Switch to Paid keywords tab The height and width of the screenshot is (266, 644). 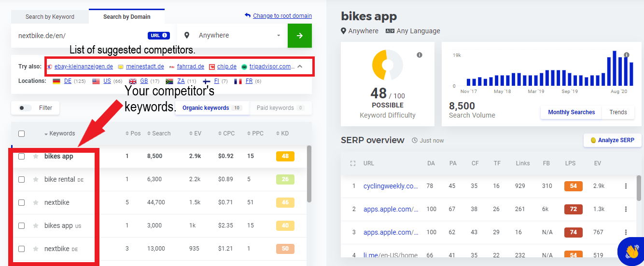[x=280, y=108]
